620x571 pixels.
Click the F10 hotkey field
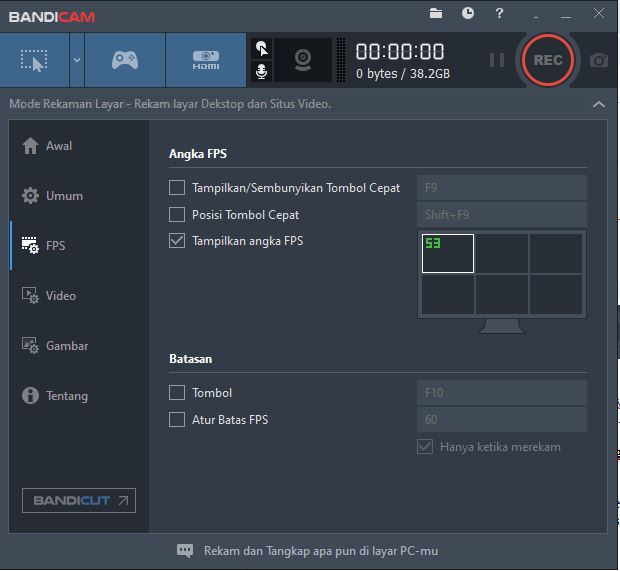502,393
